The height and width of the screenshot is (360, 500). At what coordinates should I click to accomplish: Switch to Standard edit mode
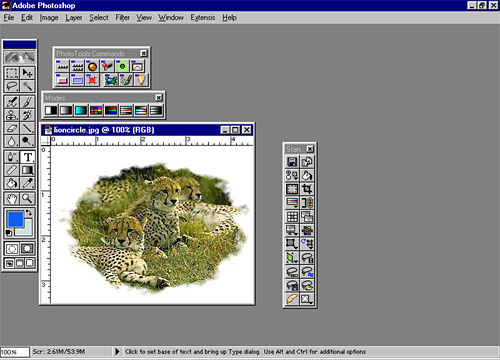12,248
